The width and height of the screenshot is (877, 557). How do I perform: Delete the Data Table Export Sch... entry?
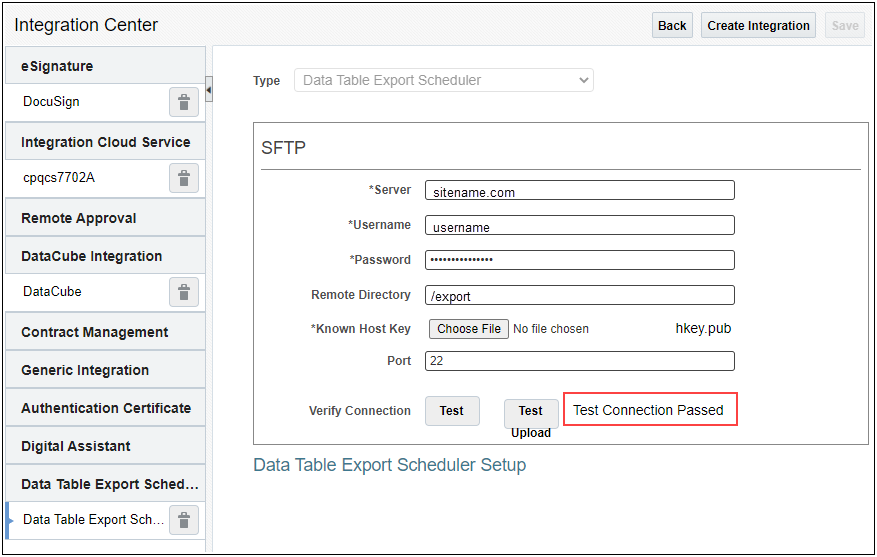184,520
